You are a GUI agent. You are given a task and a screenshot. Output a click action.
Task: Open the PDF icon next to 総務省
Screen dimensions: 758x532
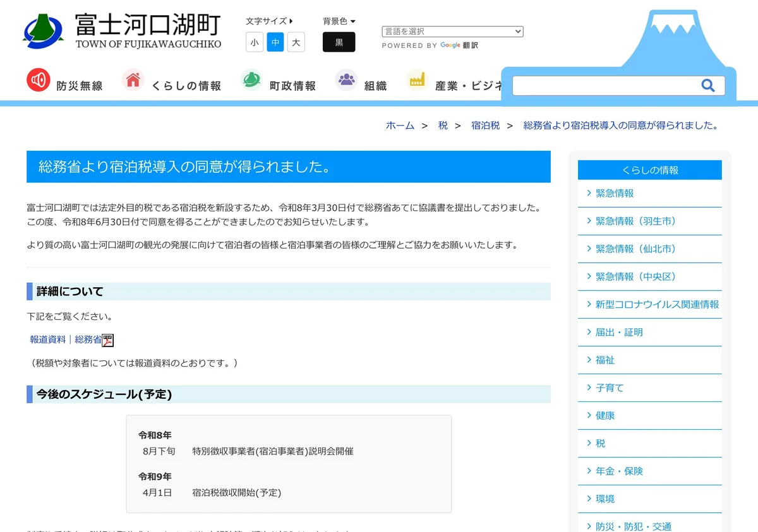(108, 340)
